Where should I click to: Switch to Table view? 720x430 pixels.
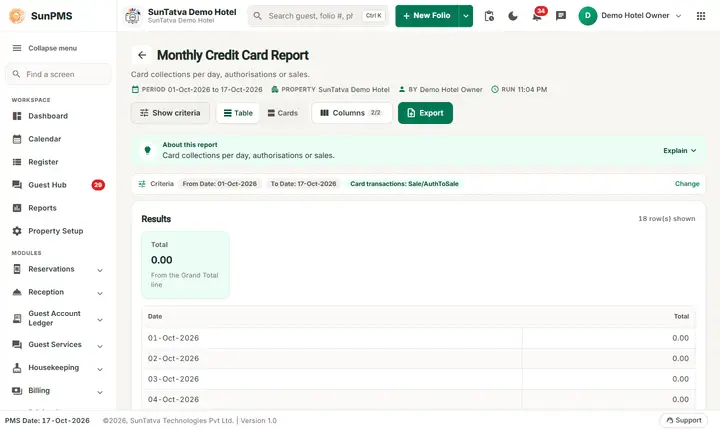point(238,113)
